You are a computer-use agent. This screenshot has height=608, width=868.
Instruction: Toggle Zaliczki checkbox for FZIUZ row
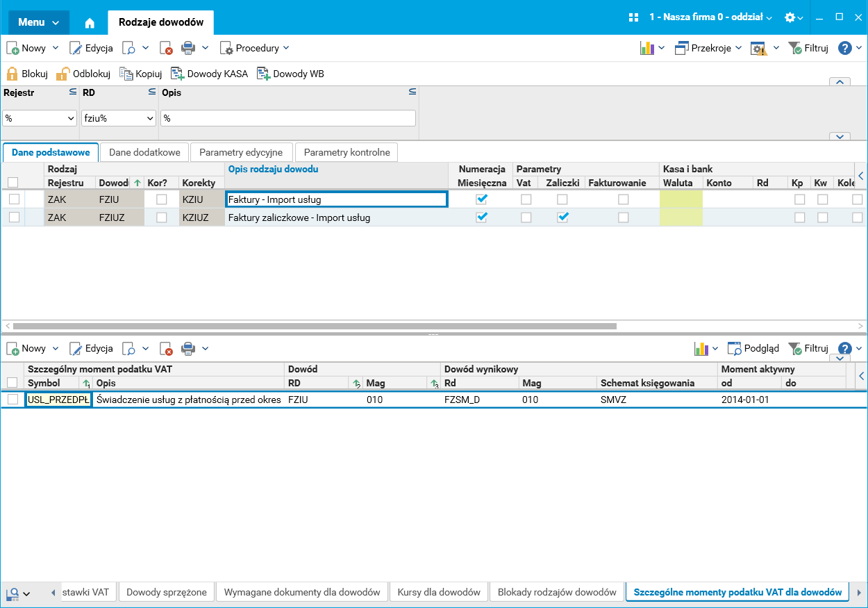(562, 217)
